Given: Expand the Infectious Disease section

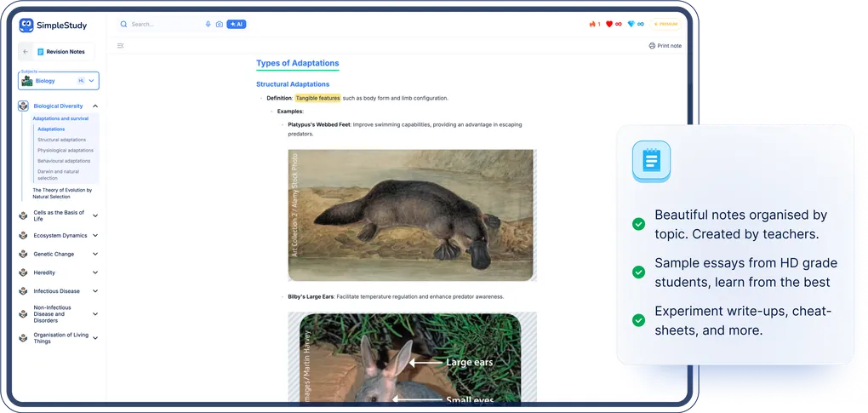Looking at the screenshot, I should [95, 290].
